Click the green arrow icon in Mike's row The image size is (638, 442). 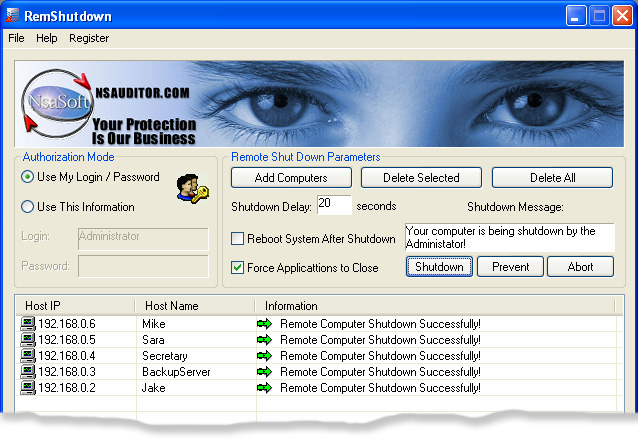pos(264,324)
